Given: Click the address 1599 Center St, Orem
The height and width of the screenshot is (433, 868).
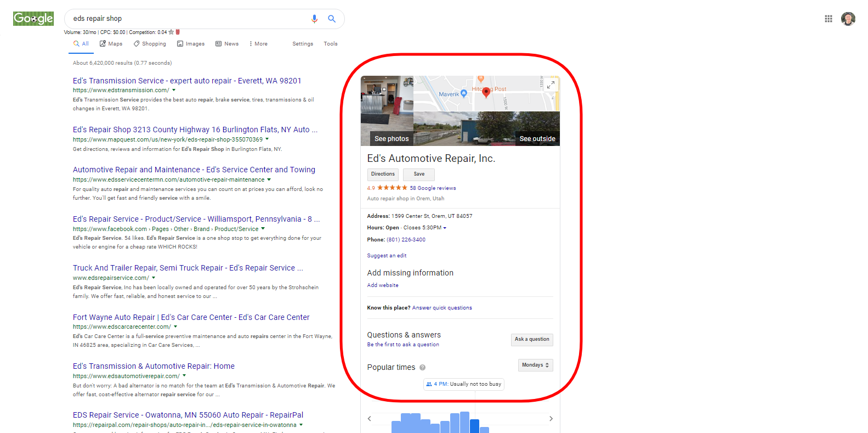Looking at the screenshot, I should [x=432, y=216].
